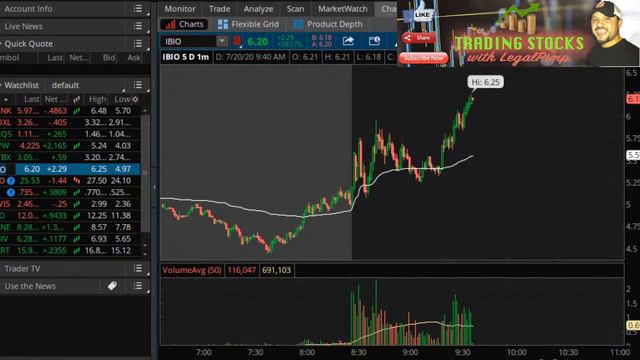Select the Product Depth sub-tab
This screenshot has height=360, width=640.
(328, 24)
